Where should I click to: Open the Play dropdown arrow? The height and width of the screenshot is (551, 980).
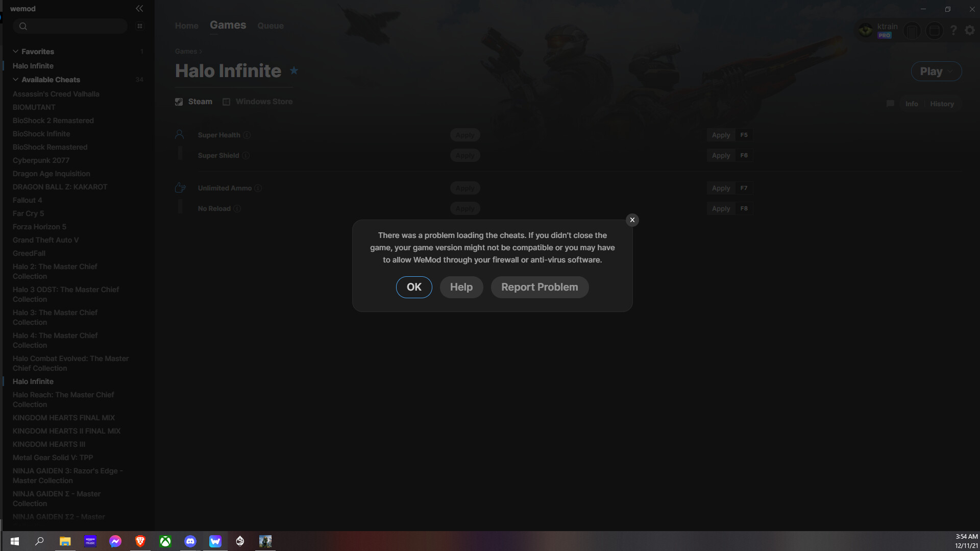tap(950, 71)
